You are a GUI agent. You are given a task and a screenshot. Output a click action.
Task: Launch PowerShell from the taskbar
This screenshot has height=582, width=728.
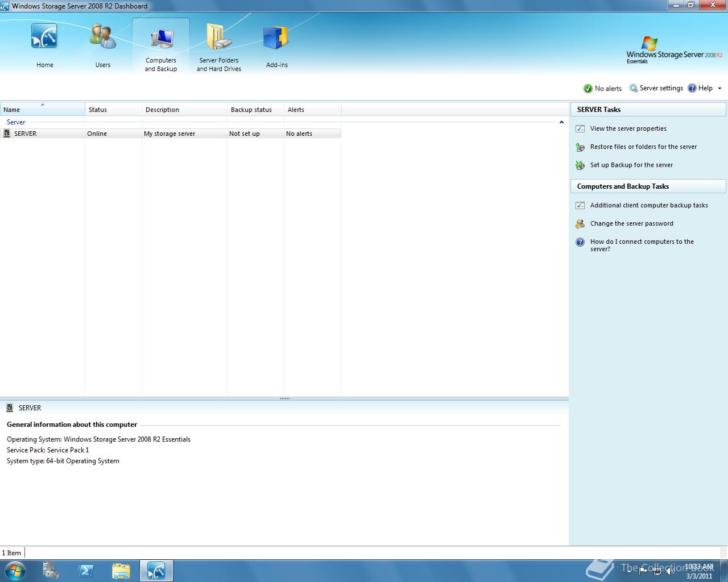[x=86, y=571]
